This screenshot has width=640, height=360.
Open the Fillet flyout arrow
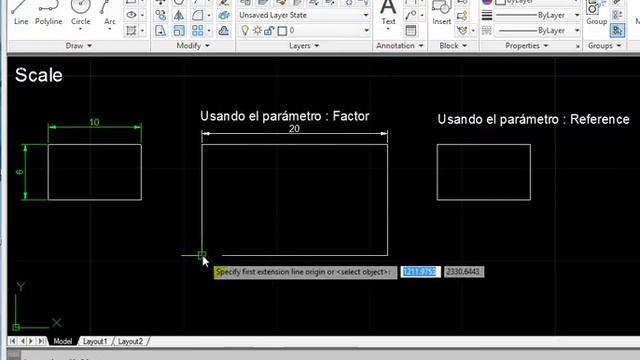209,15
